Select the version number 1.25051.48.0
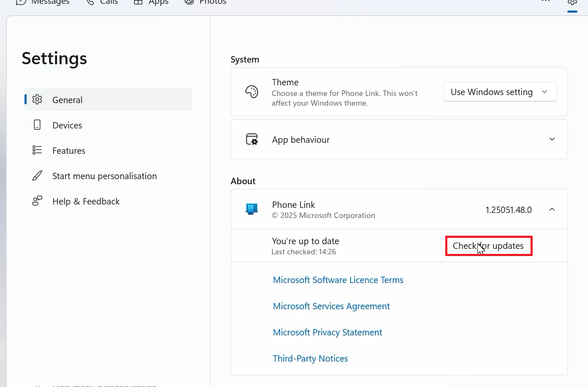This screenshot has height=387, width=588. [509, 210]
